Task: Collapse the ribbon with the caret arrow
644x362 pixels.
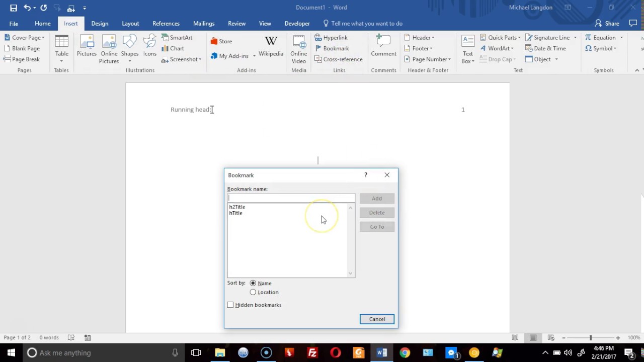Action: pyautogui.click(x=636, y=70)
